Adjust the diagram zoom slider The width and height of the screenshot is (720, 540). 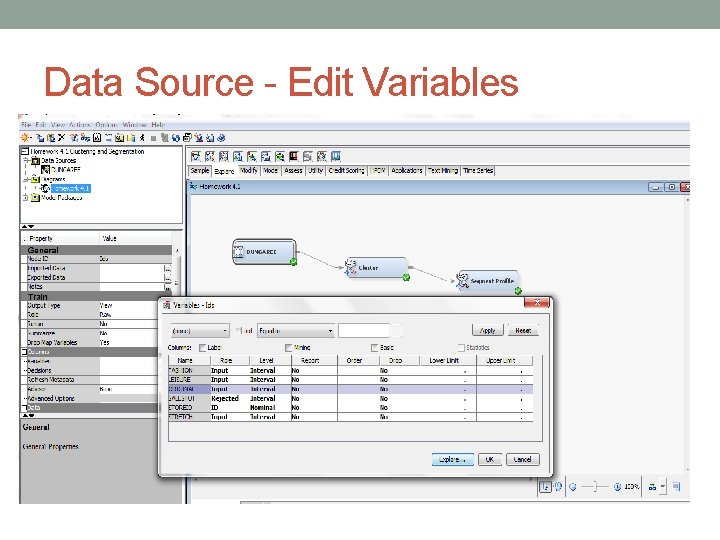(595, 486)
